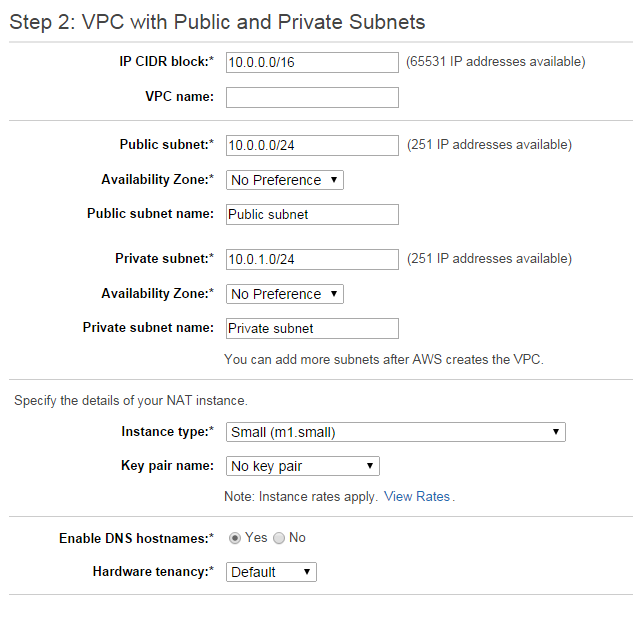The width and height of the screenshot is (633, 619).
Task: Click the Step 2 page heading
Action: [x=217, y=22]
